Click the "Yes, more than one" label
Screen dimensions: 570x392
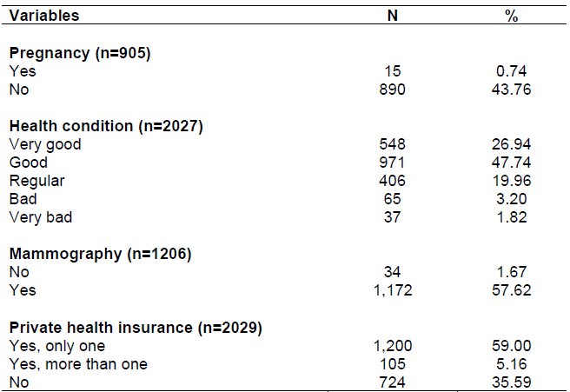pos(78,363)
